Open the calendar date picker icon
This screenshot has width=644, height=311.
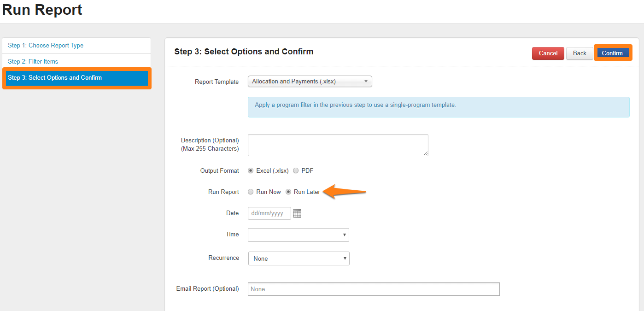point(297,213)
